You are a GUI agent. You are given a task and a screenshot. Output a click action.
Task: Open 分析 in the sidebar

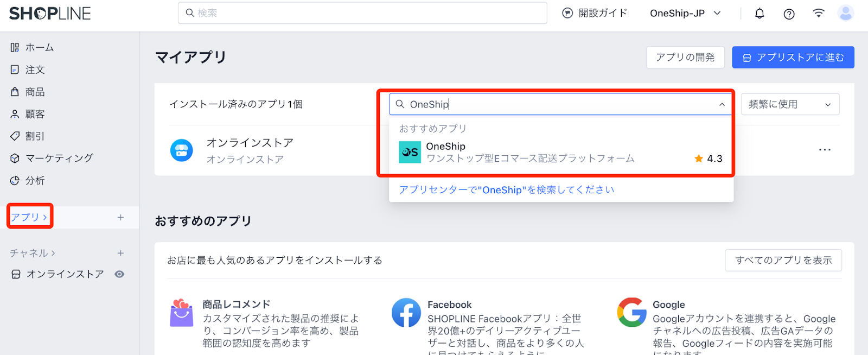click(x=28, y=180)
